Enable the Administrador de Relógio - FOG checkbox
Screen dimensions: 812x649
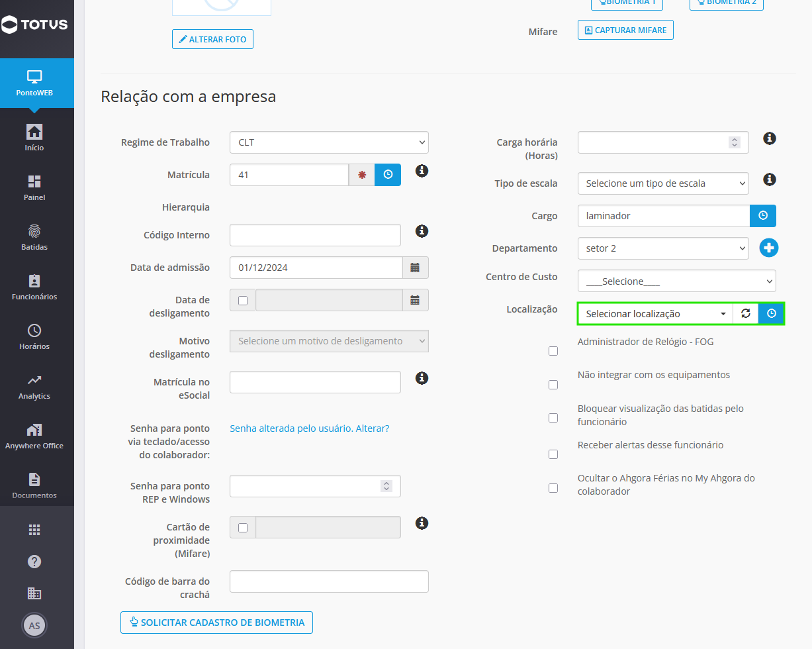pyautogui.click(x=553, y=351)
